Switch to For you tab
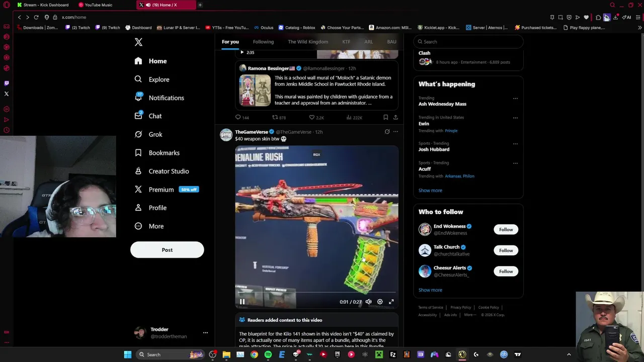 230,42
